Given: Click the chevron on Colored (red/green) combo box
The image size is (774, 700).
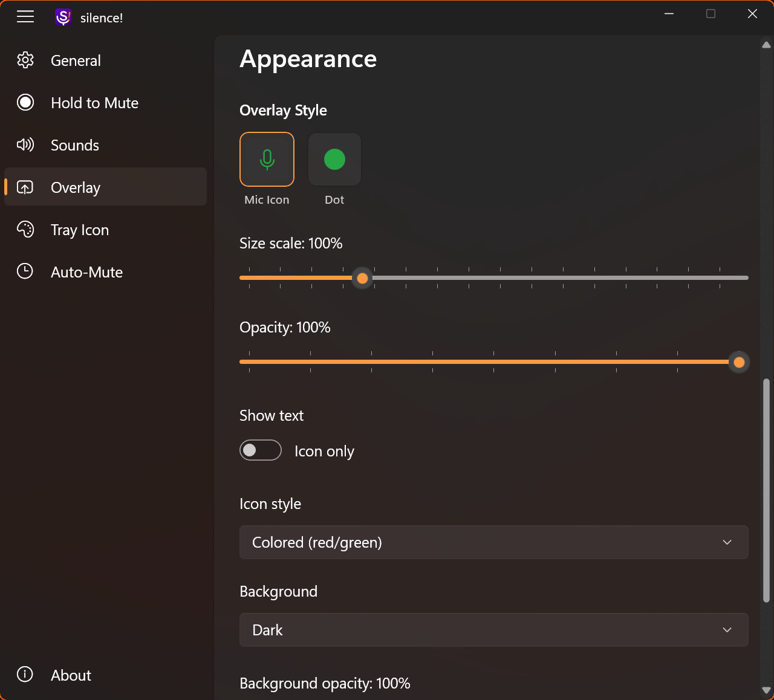Looking at the screenshot, I should click(727, 542).
